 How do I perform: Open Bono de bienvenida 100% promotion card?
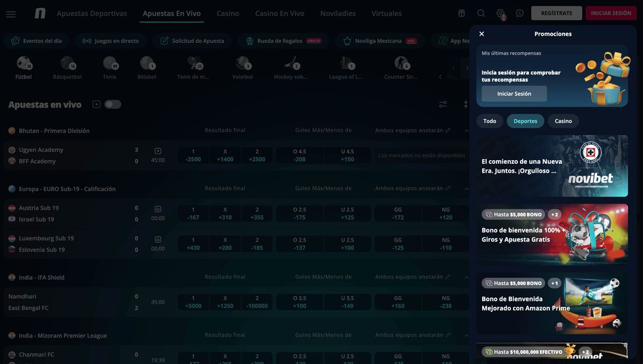coord(552,235)
